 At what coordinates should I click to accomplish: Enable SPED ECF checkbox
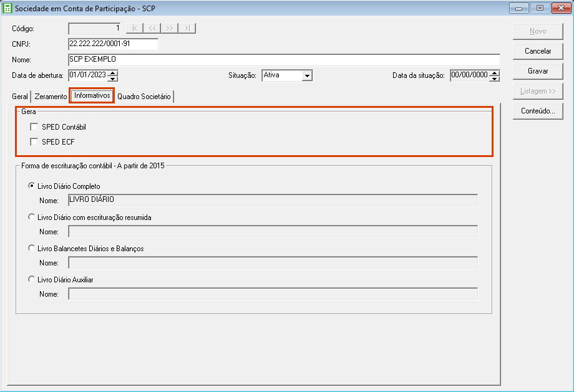pos(34,142)
